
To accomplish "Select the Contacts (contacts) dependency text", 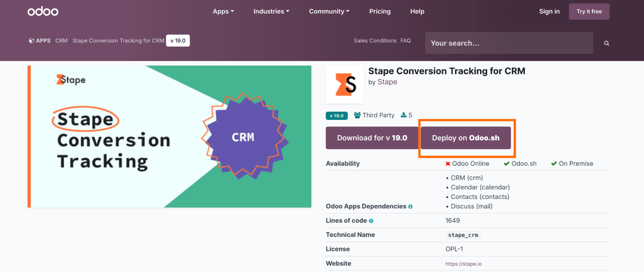I will pyautogui.click(x=480, y=197).
